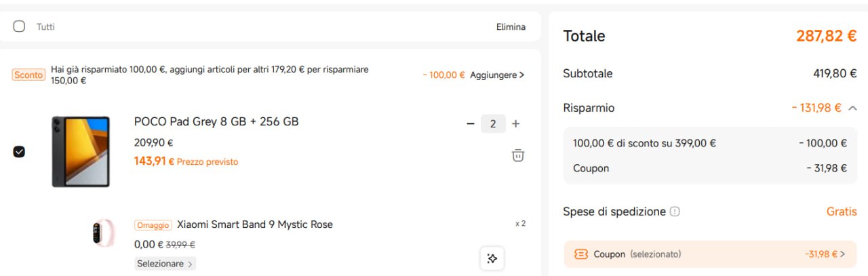Image resolution: width=868 pixels, height=276 pixels.
Task: Click the quantity field showing 2
Action: tap(493, 124)
